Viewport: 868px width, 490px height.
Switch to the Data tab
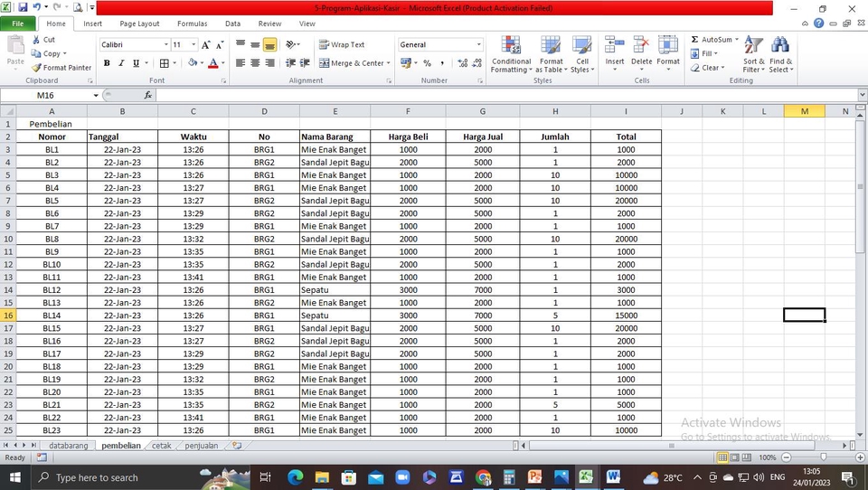pos(232,24)
